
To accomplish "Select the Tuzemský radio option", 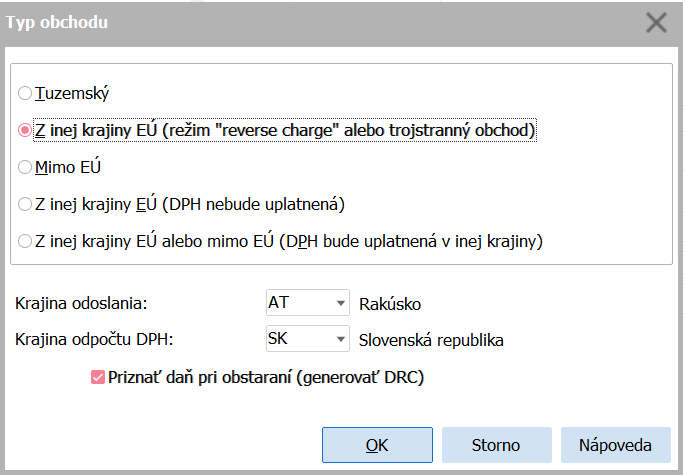I will pyautogui.click(x=25, y=93).
